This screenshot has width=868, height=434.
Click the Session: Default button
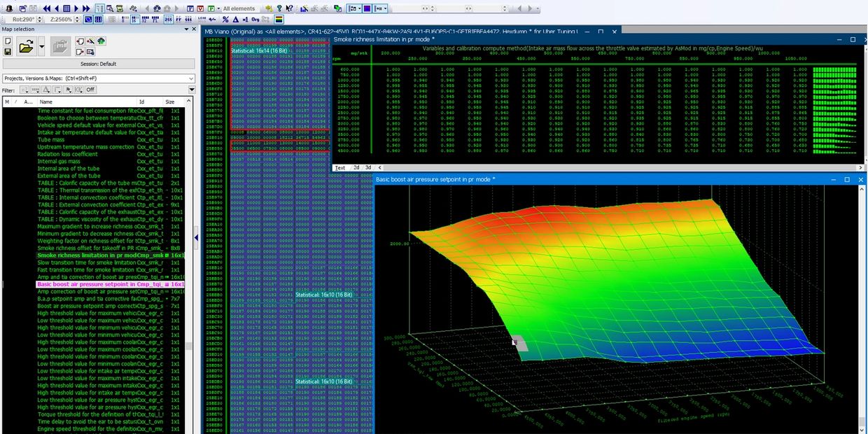pos(98,64)
